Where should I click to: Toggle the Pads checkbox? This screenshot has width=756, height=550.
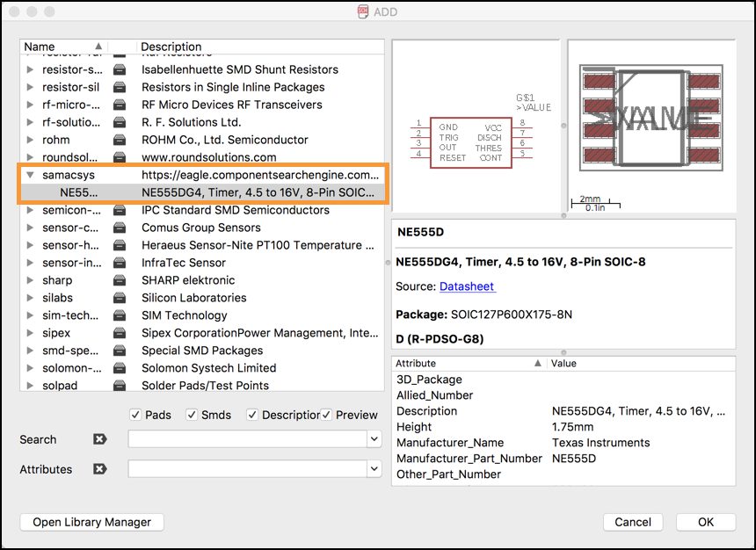tap(135, 415)
